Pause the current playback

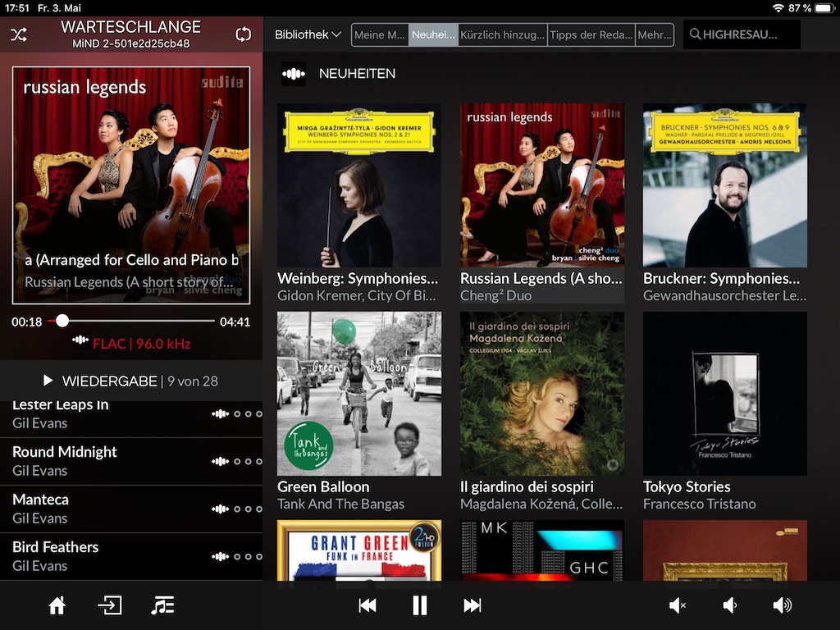pyautogui.click(x=420, y=606)
